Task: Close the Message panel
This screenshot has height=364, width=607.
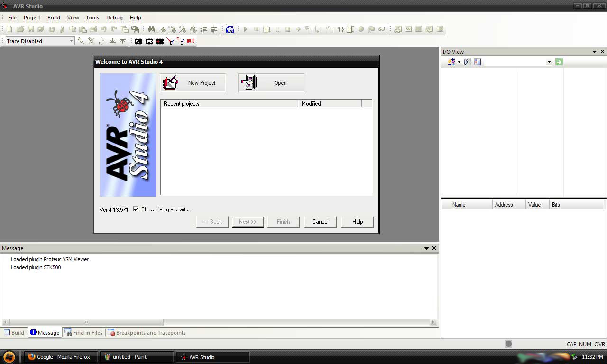Action: 434,248
